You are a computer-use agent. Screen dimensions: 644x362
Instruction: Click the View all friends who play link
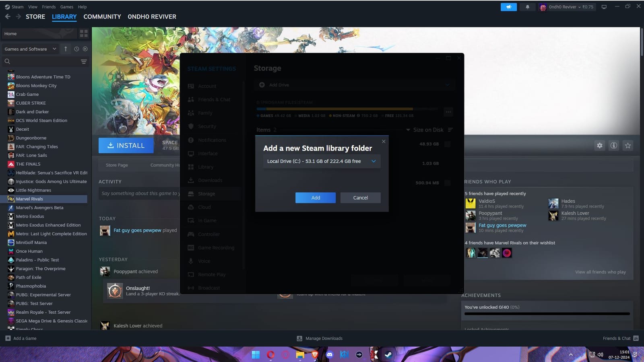pyautogui.click(x=600, y=271)
